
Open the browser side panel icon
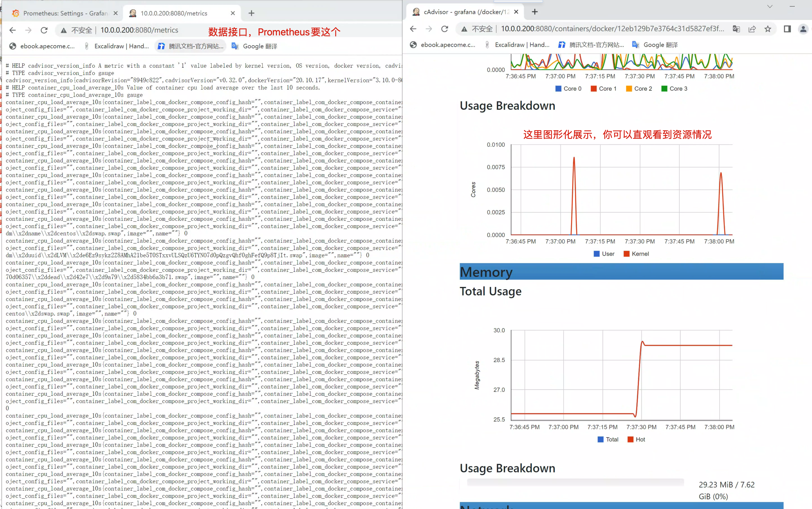[787, 29]
